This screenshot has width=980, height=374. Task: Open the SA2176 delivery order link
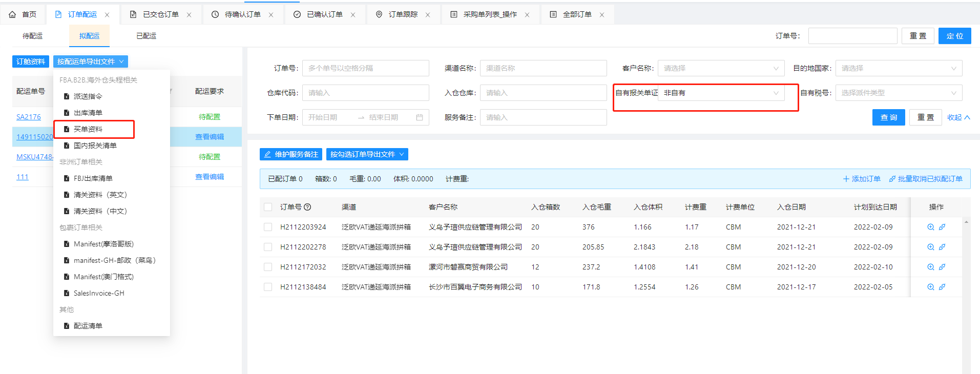pos(29,117)
